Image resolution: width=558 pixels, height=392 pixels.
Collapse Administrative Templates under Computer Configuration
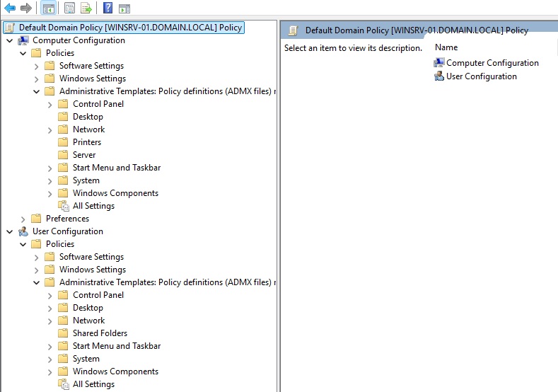[x=37, y=91]
